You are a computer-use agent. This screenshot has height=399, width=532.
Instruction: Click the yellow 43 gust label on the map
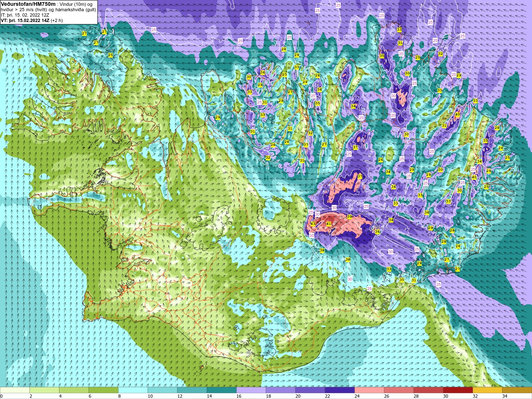(313, 224)
